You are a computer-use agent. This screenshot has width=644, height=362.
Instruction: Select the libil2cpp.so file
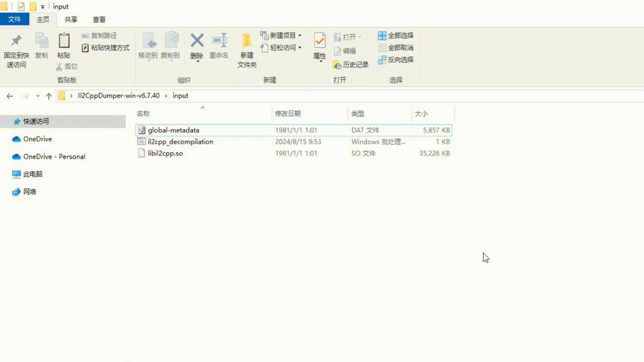293,153
